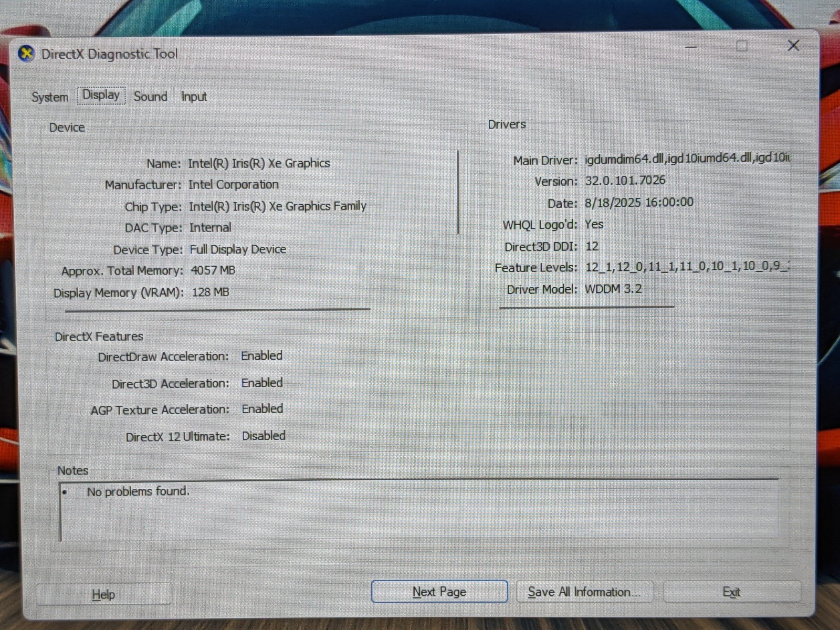Click the Help button
This screenshot has height=630, width=840.
[x=103, y=594]
